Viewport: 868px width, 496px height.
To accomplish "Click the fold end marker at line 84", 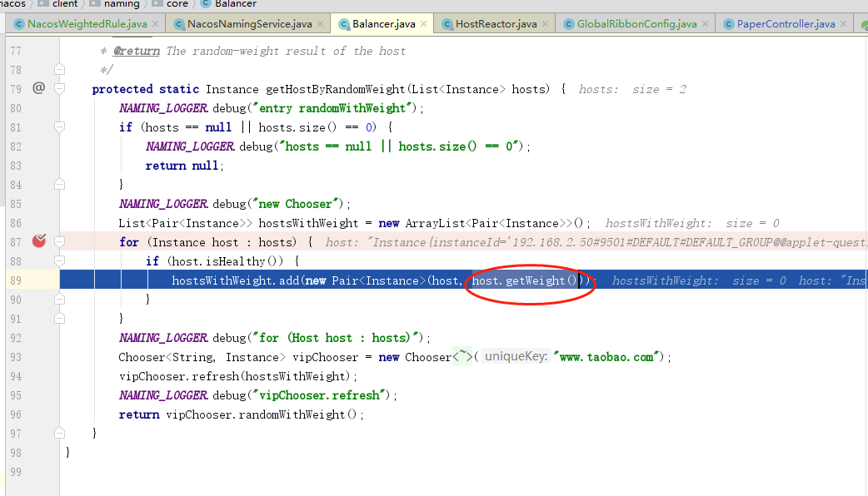I will [60, 184].
